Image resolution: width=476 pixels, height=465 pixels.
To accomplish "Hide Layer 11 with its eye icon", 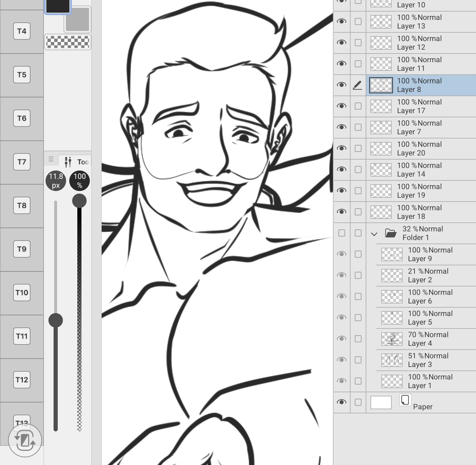I will [342, 64].
